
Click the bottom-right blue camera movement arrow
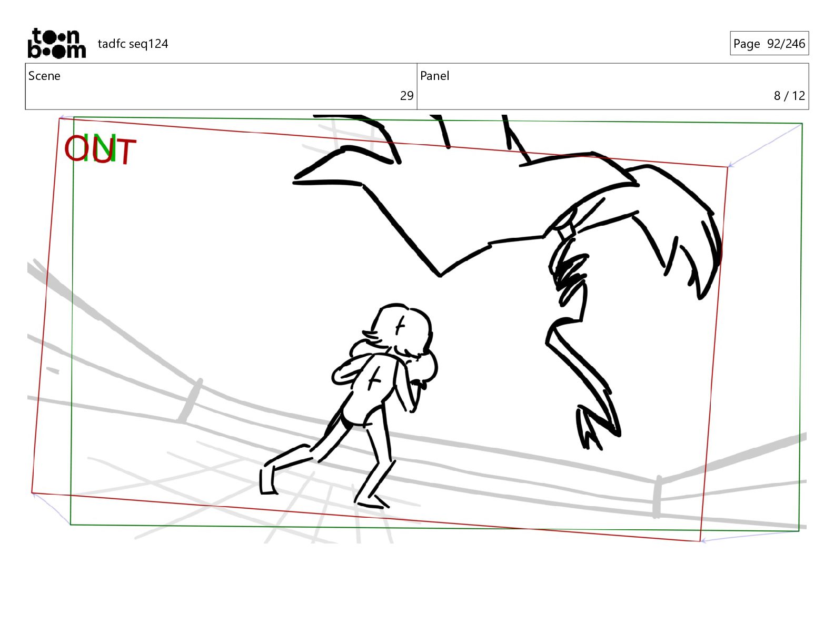[x=750, y=536]
